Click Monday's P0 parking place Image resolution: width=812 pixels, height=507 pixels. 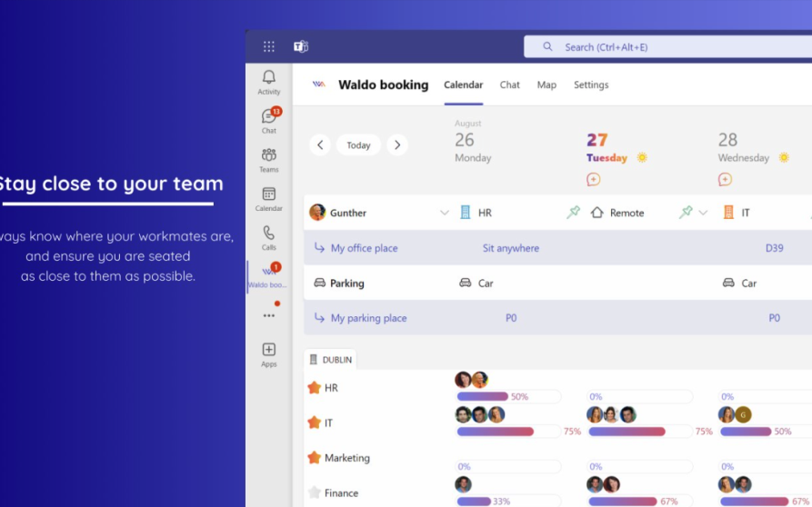pos(511,318)
